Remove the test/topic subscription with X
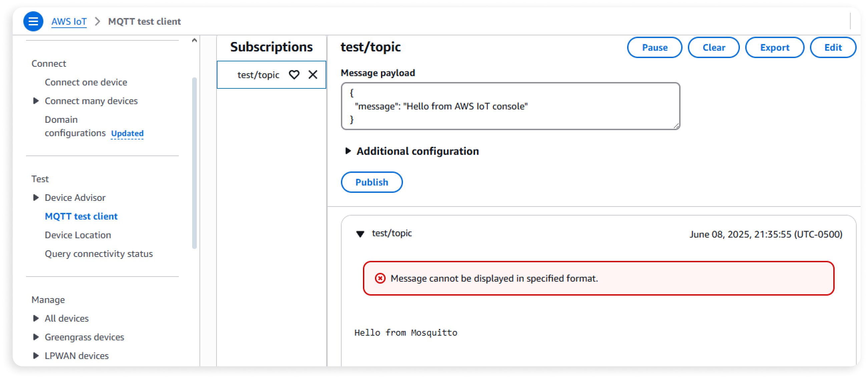Image resolution: width=868 pixels, height=379 pixels. click(x=313, y=74)
